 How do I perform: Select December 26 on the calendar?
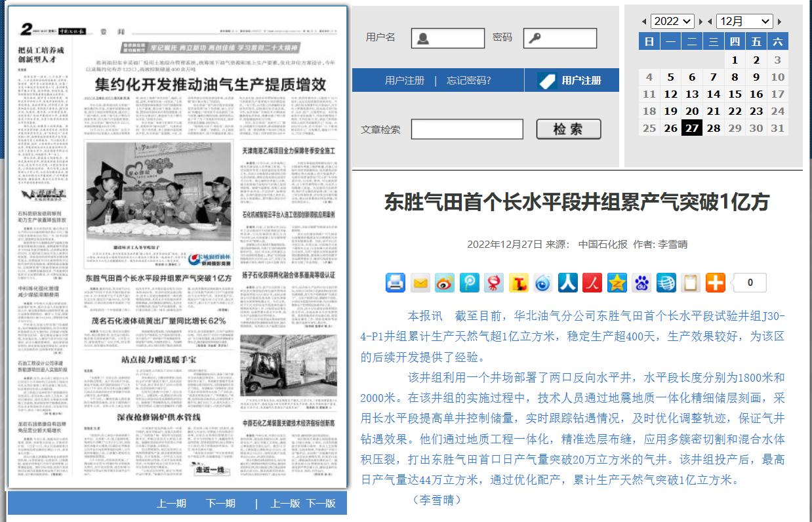tap(670, 128)
